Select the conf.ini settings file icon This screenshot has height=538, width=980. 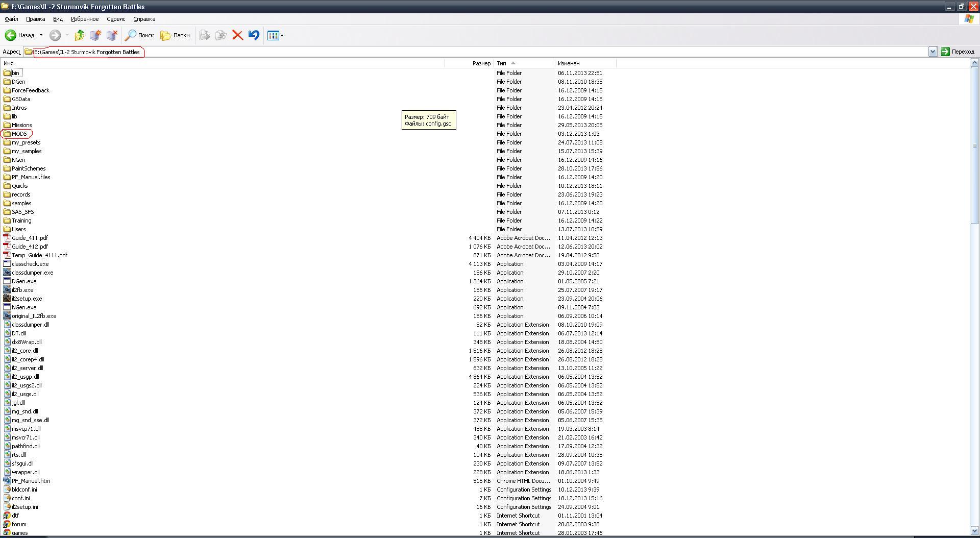[7, 498]
